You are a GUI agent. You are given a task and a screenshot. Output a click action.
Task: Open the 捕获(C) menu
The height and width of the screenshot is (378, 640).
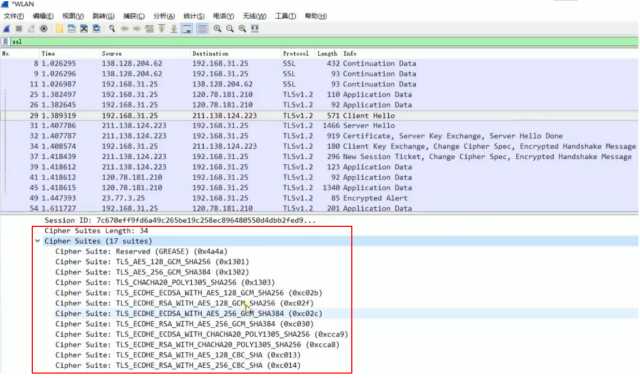[134, 16]
